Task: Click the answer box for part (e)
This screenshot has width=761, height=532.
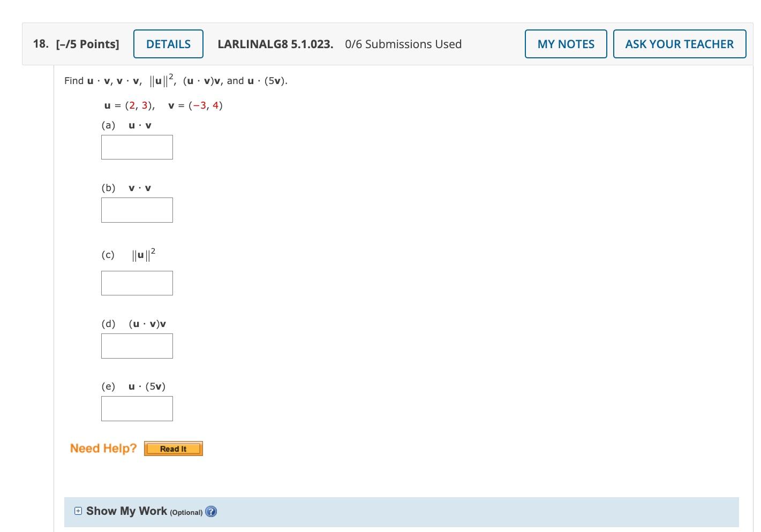Action: pyautogui.click(x=137, y=408)
